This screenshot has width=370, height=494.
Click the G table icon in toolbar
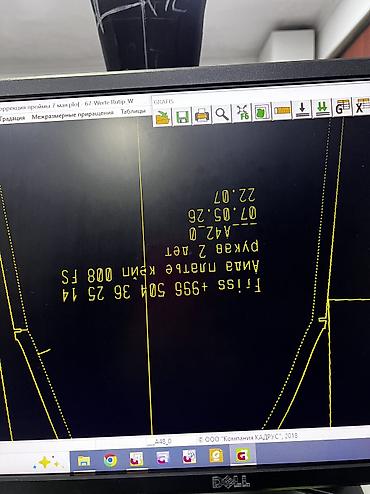tap(342, 107)
